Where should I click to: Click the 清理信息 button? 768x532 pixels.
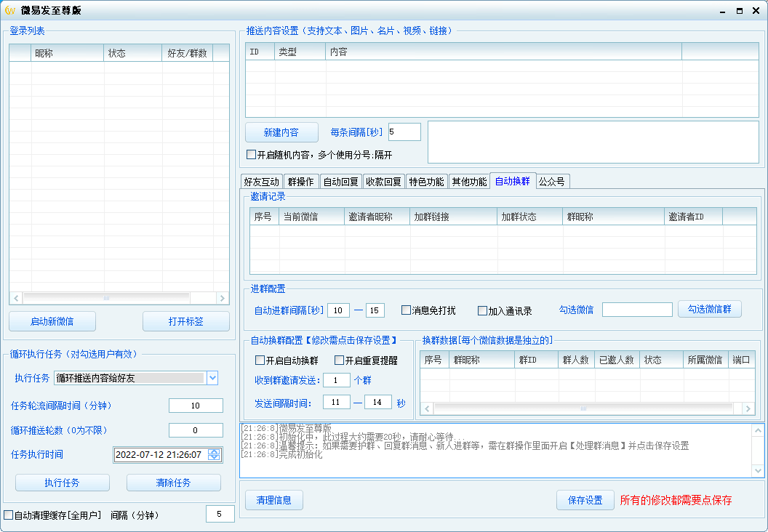273,500
